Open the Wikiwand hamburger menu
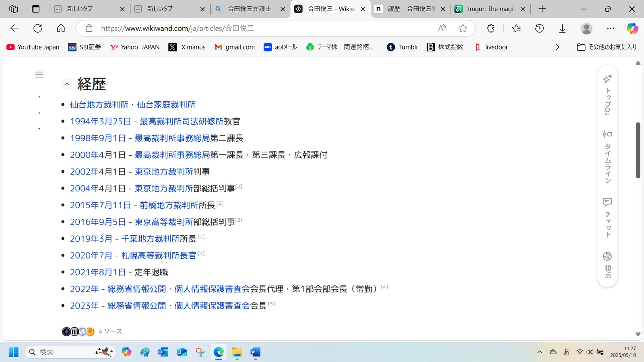644x362 pixels. tap(39, 74)
